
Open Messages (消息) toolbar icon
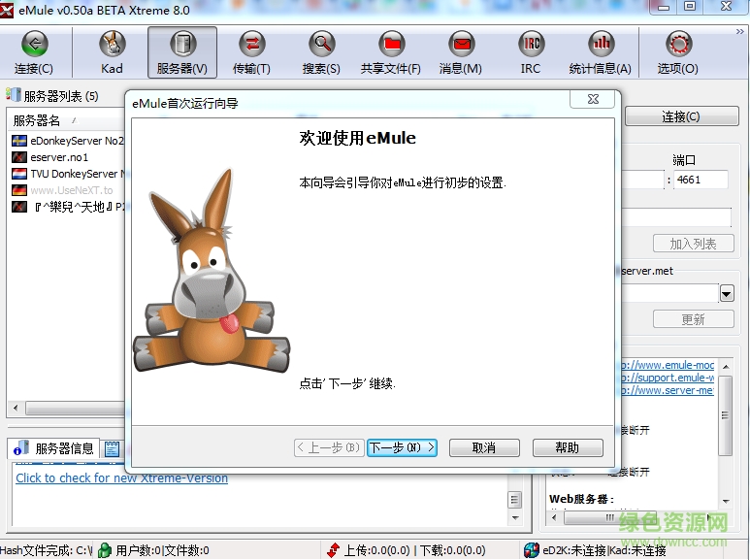(461, 44)
